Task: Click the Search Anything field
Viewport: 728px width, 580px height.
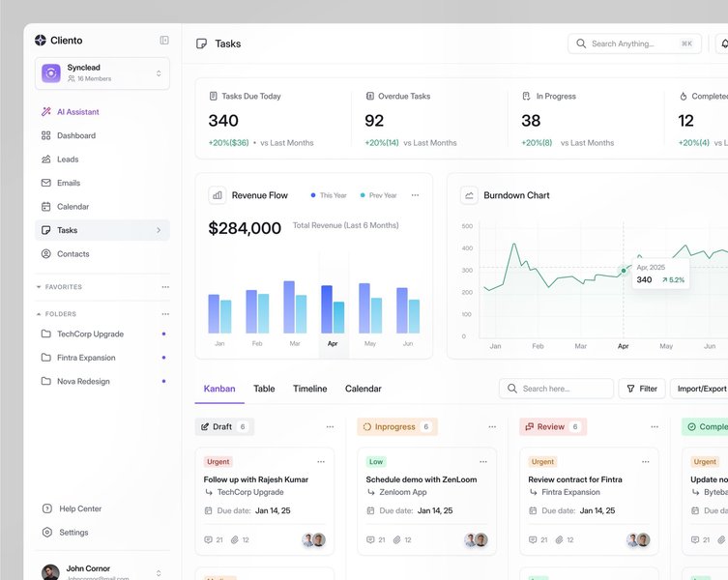Action: click(634, 43)
